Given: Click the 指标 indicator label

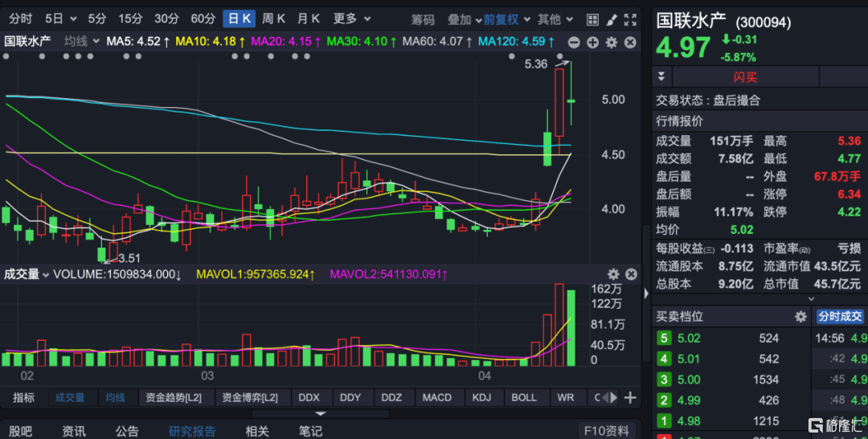Looking at the screenshot, I should (x=24, y=397).
